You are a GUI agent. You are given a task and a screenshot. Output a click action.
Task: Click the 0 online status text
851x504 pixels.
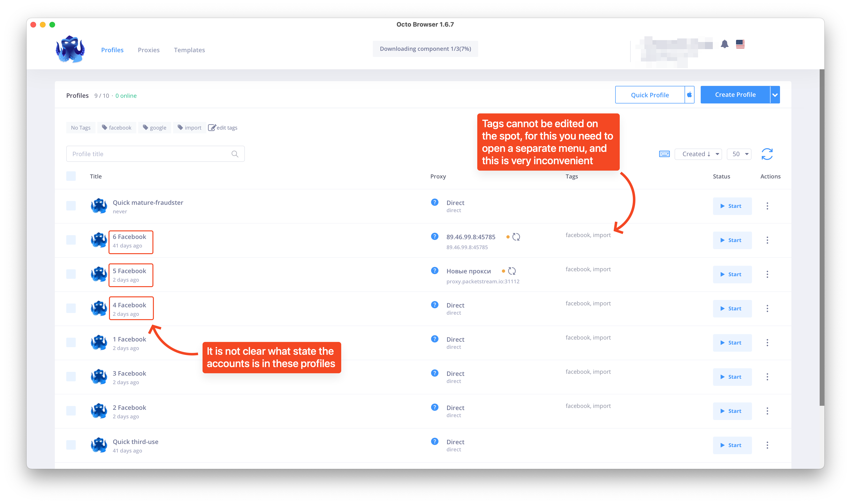pyautogui.click(x=126, y=96)
